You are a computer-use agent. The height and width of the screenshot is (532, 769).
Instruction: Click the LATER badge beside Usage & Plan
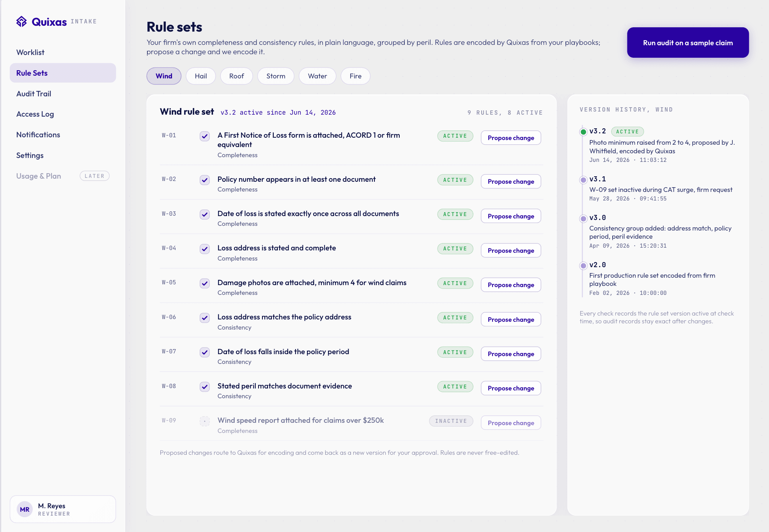tap(95, 176)
